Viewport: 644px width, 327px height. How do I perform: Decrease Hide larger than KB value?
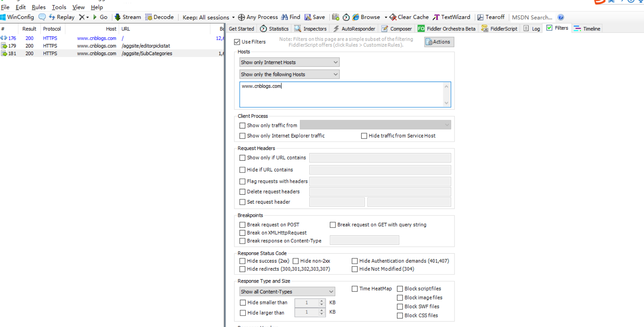click(321, 314)
